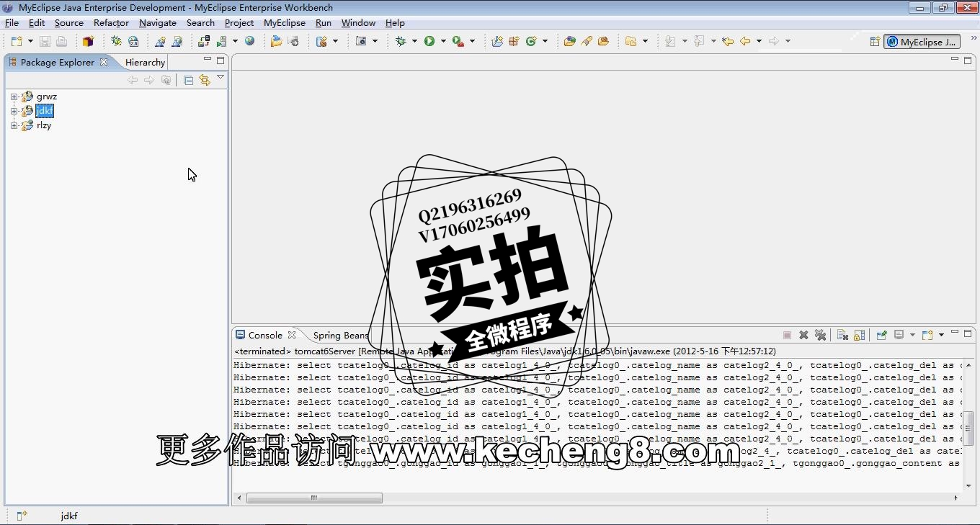Maximize the Package Explorer panel
This screenshot has height=525, width=980.
tap(220, 60)
